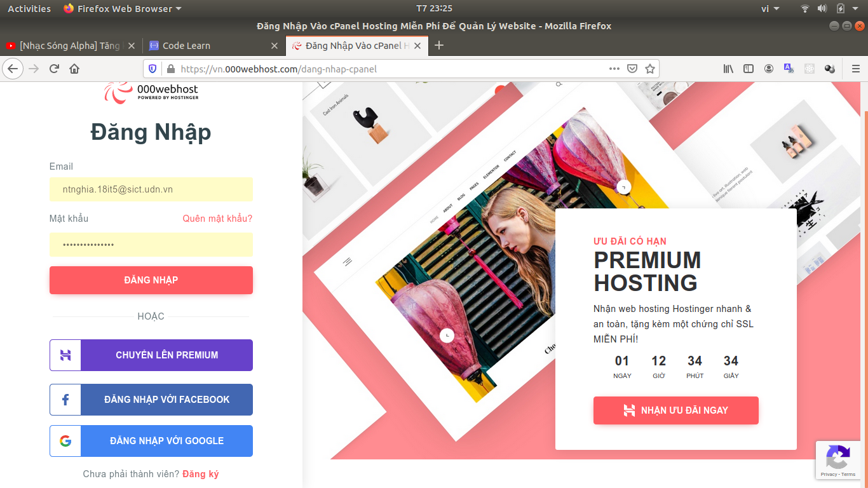Click CHUYỂN LÊN PREMIUM button
The image size is (868, 488).
151,355
